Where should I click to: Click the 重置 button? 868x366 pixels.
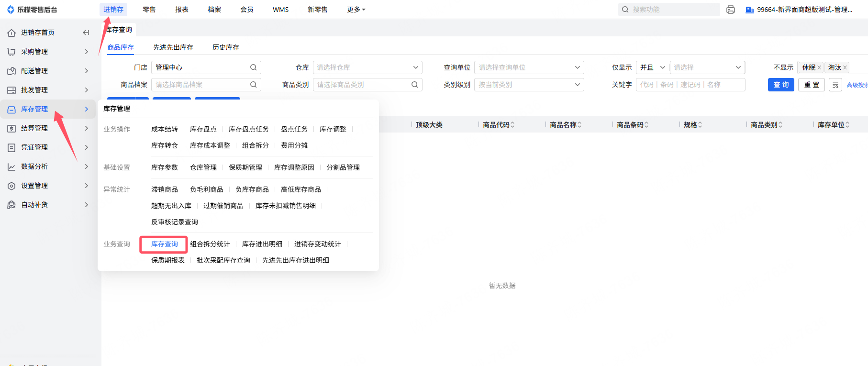pyautogui.click(x=811, y=85)
